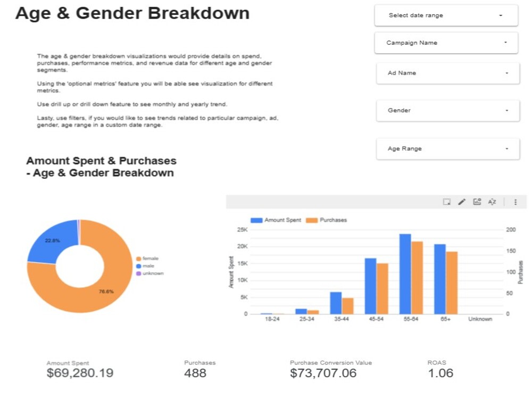The width and height of the screenshot is (532, 399).
Task: Click the pencil edit icon above bar chart
Action: 462,202
